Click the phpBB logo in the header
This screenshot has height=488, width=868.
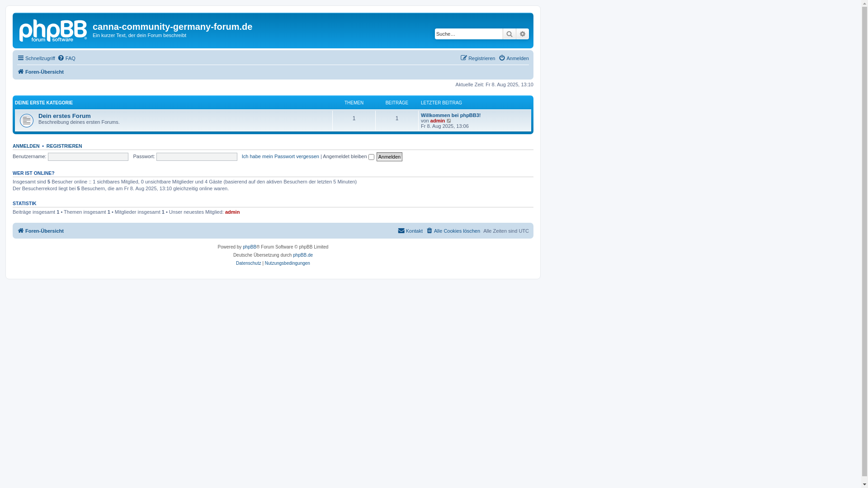click(53, 31)
